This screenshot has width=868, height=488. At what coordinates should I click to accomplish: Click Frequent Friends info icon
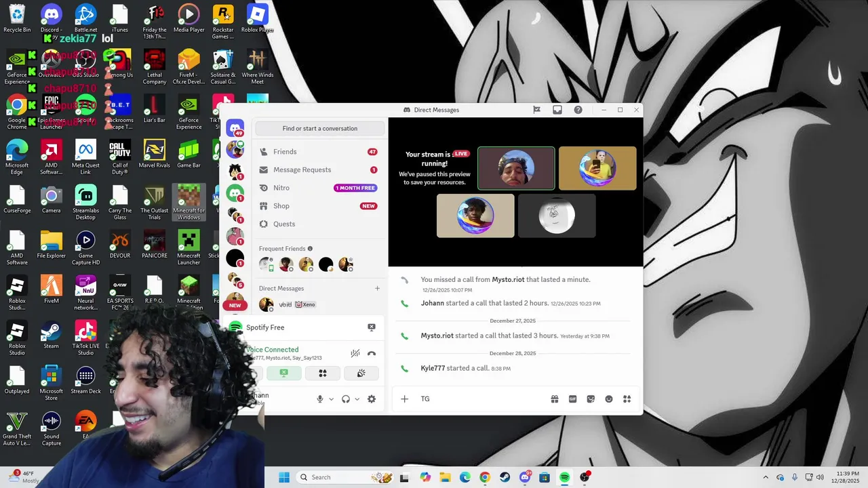click(x=310, y=249)
